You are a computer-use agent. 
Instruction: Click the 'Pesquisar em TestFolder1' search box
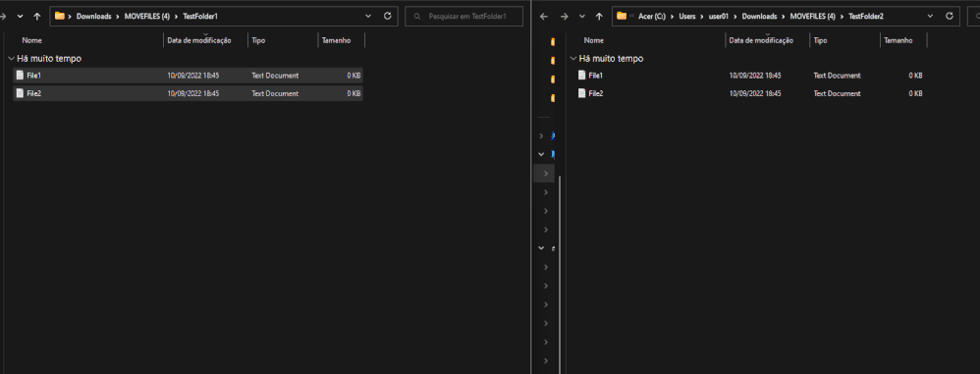pyautogui.click(x=463, y=17)
